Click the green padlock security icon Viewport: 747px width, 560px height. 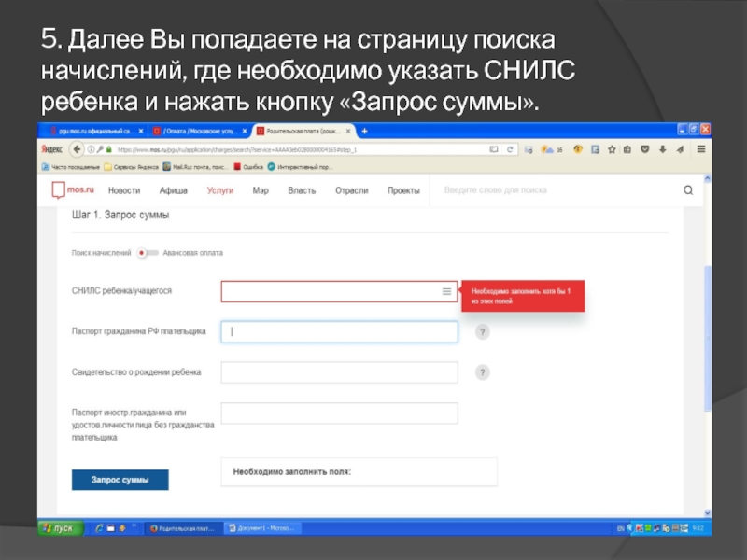click(x=108, y=149)
